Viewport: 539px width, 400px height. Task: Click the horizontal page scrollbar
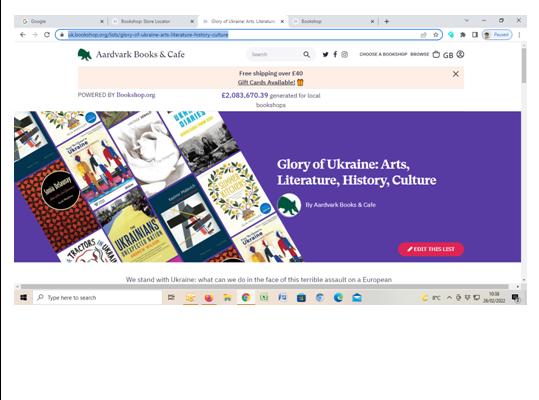(x=264, y=287)
